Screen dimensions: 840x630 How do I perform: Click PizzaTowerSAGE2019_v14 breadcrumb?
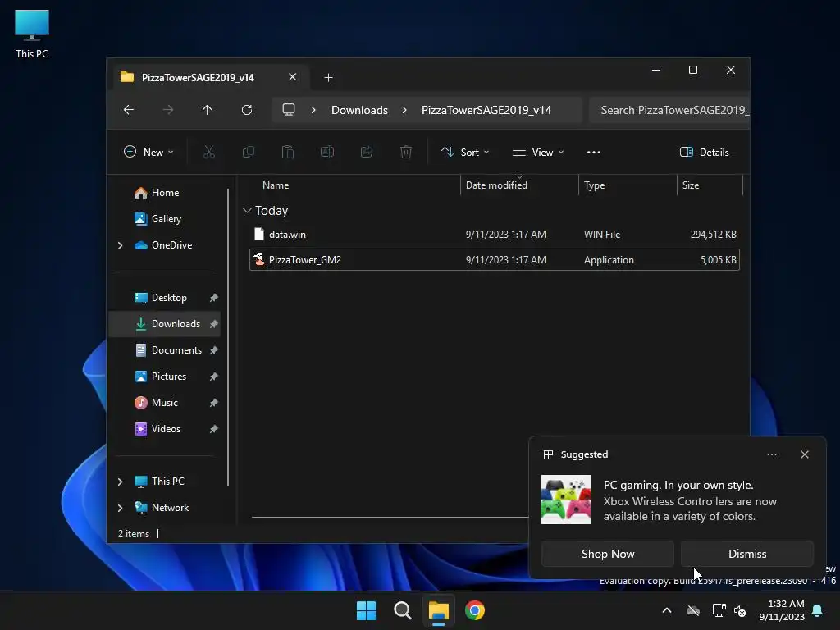tap(486, 110)
